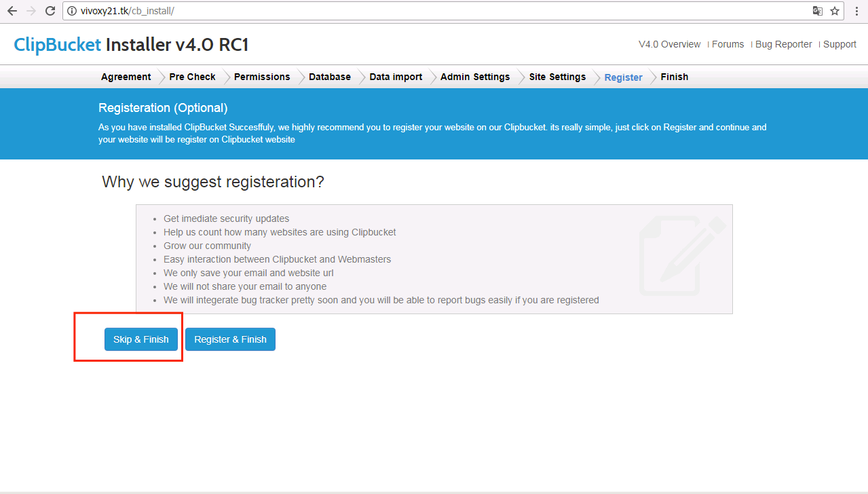
Task: Select the Site Settings step
Action: [557, 77]
